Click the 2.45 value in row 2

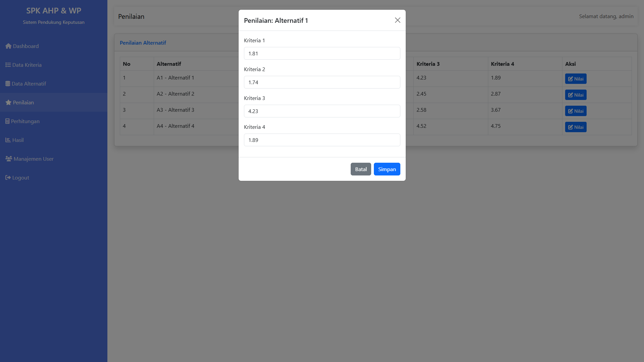coord(422,94)
